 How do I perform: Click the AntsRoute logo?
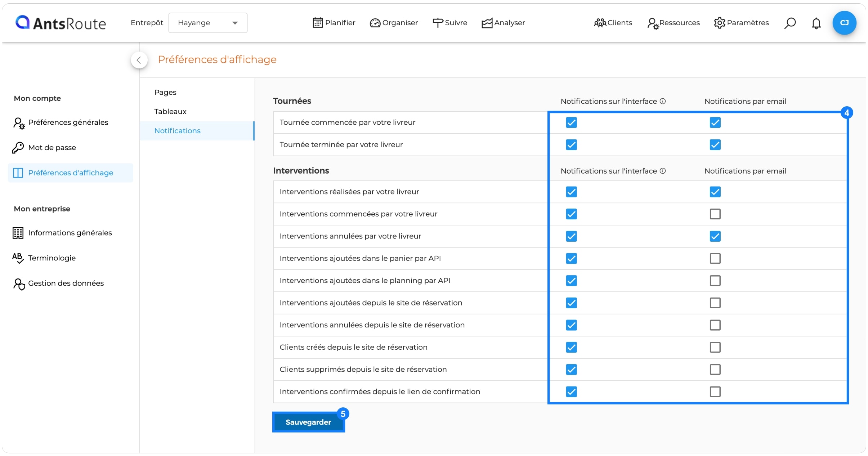pos(61,23)
